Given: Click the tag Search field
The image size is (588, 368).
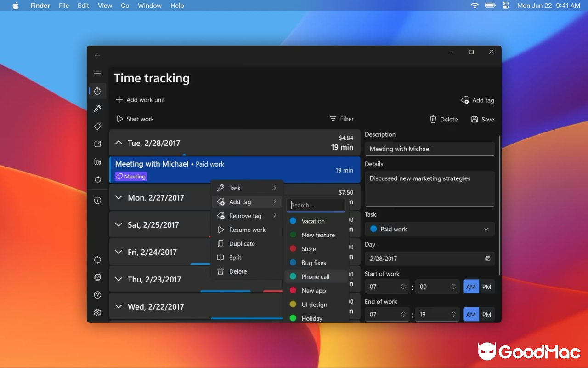Looking at the screenshot, I should (316, 205).
